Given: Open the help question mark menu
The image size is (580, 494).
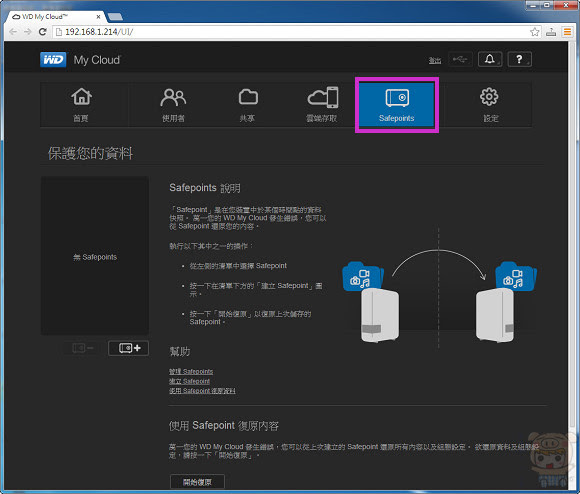Looking at the screenshot, I should point(520,59).
